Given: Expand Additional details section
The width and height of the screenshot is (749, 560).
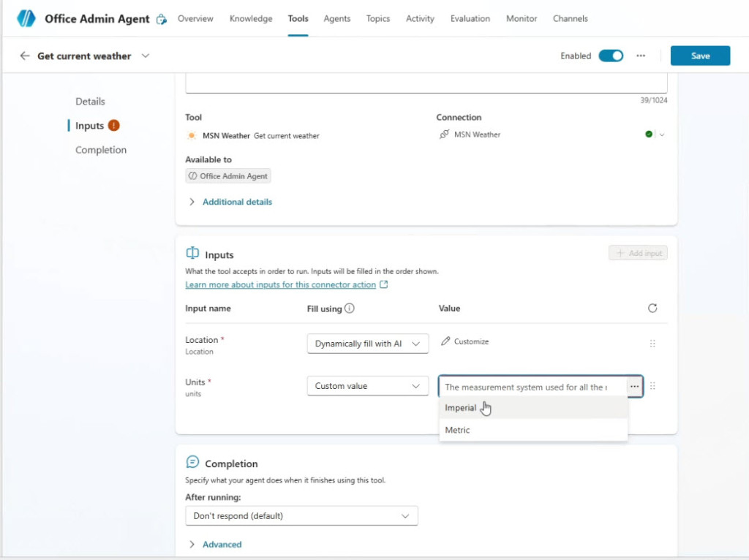Looking at the screenshot, I should tap(230, 202).
